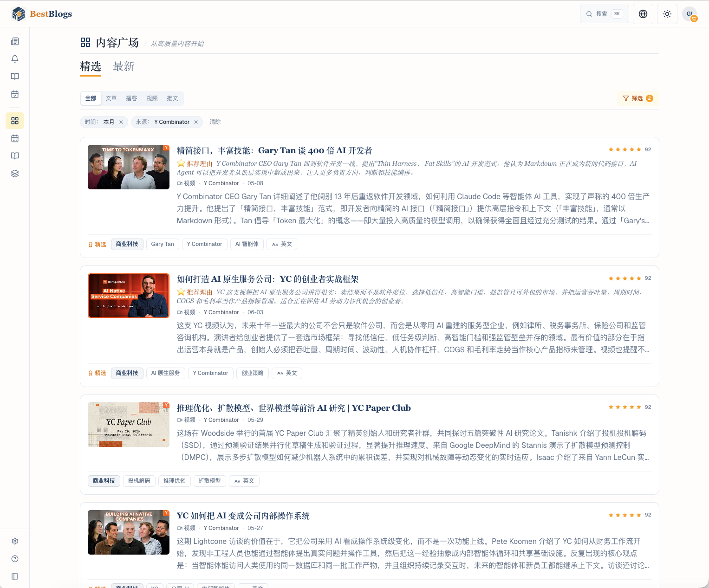Open the notifications bell in sidebar

15,59
